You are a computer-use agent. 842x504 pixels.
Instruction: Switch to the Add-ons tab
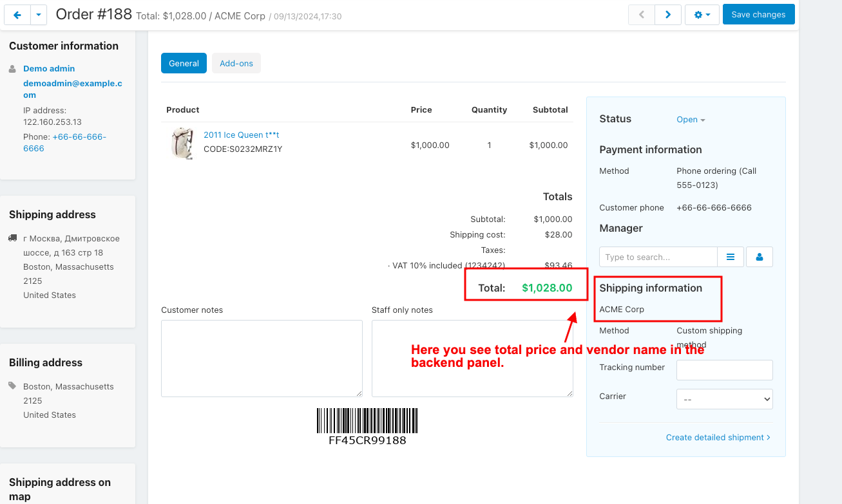pyautogui.click(x=236, y=63)
